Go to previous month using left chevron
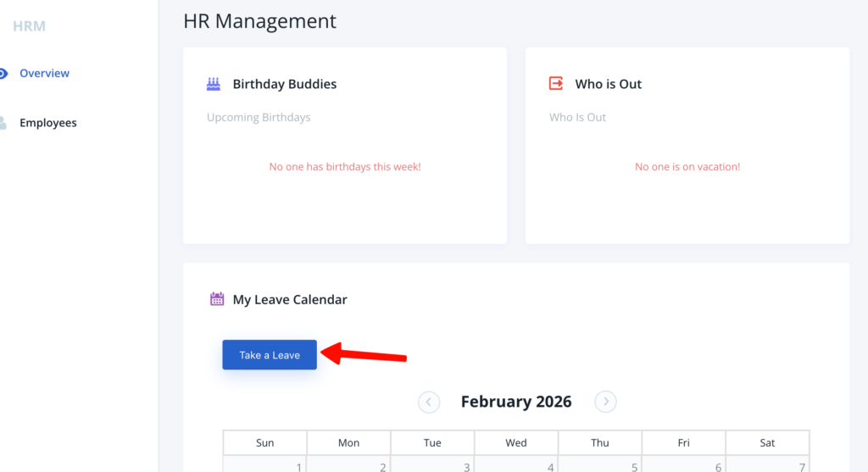This screenshot has width=868, height=472. click(x=429, y=402)
